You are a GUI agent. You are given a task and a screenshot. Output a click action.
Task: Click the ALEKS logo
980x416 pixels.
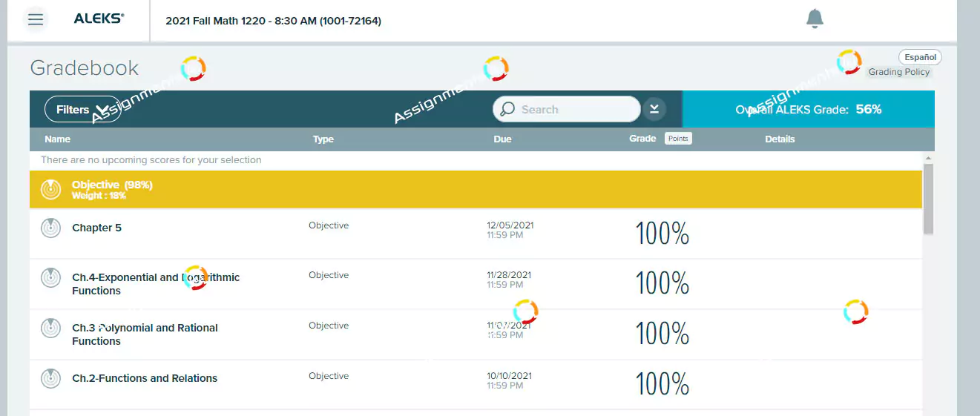point(99,19)
